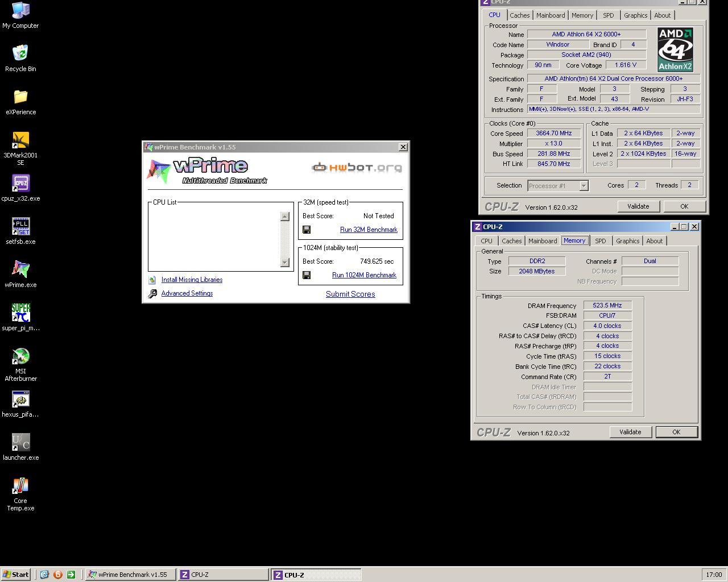The width and height of the screenshot is (728, 582).
Task: Click floppy save icon for 1024M score
Action: [x=307, y=275]
